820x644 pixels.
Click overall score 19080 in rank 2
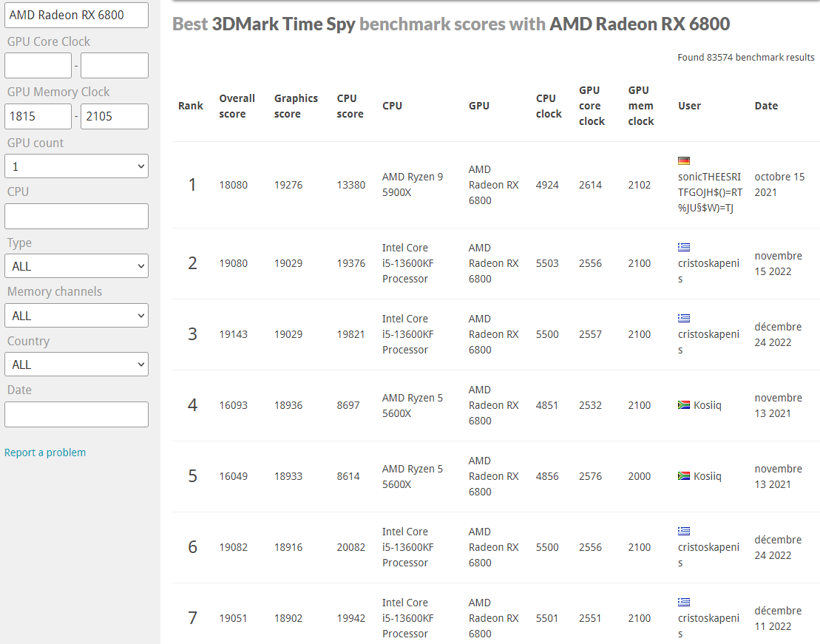point(233,263)
